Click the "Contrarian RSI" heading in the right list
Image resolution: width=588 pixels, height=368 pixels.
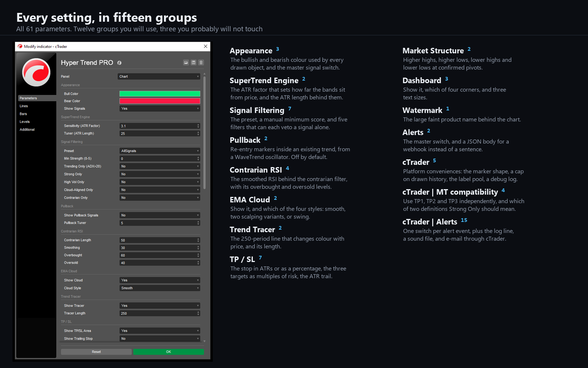tap(256, 170)
